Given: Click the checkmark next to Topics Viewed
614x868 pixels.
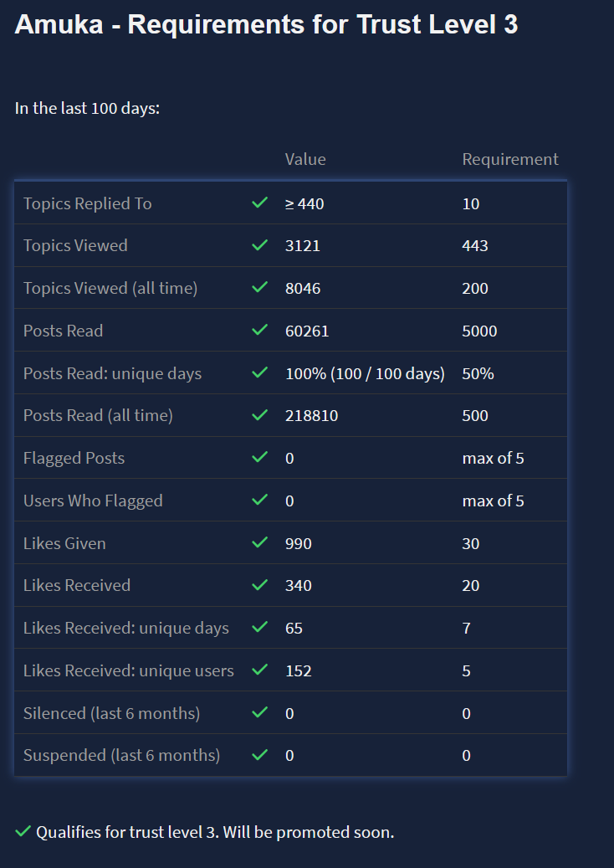Looking at the screenshot, I should [259, 245].
